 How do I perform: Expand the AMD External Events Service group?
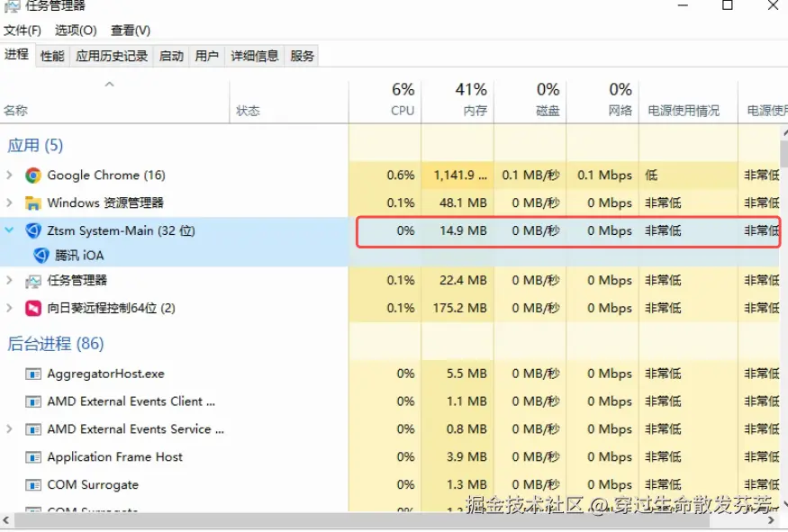pos(10,428)
